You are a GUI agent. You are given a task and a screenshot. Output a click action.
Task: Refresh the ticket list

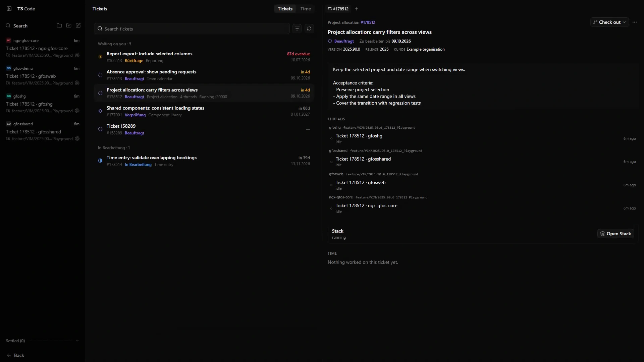click(309, 29)
